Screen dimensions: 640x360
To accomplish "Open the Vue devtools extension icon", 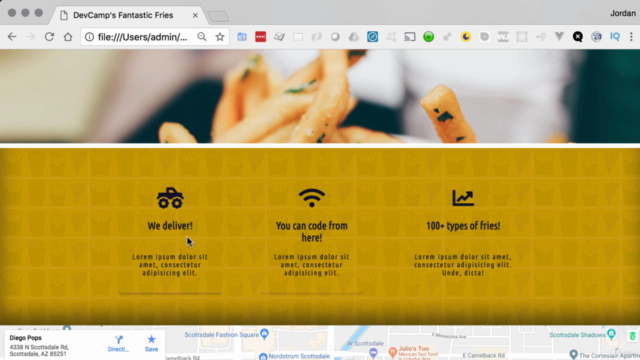I will pos(559,37).
